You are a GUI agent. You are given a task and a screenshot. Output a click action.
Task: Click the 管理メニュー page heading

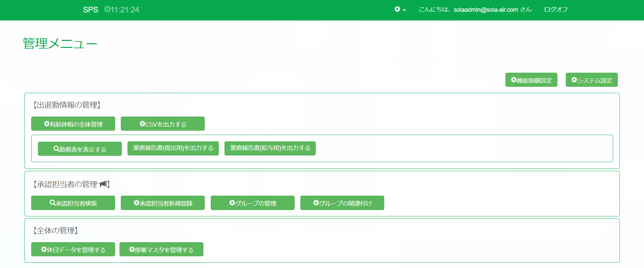coord(60,44)
